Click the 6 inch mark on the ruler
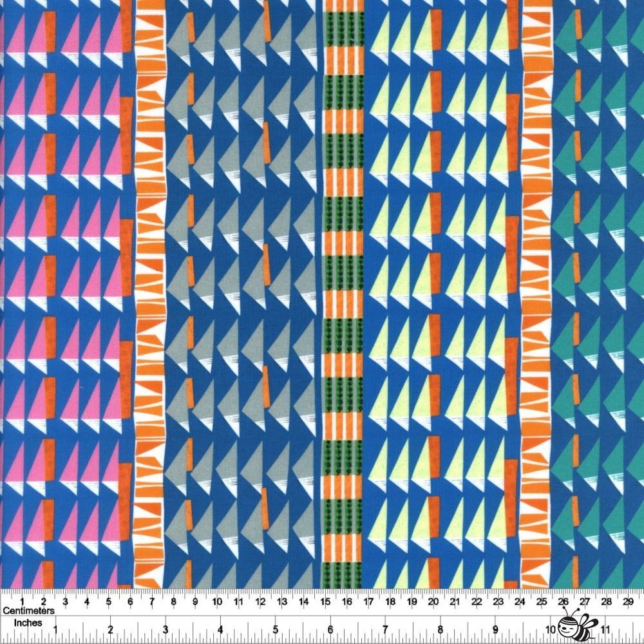644x644 pixels. coord(330,628)
